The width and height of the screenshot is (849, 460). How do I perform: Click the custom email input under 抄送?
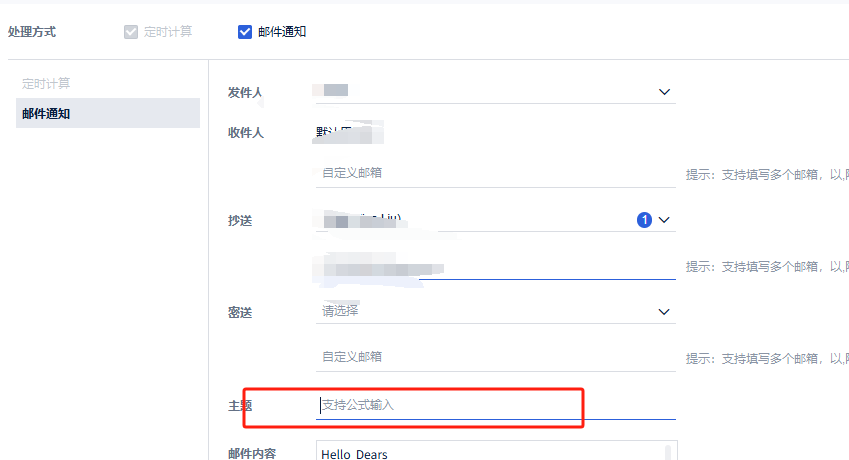tap(495, 267)
